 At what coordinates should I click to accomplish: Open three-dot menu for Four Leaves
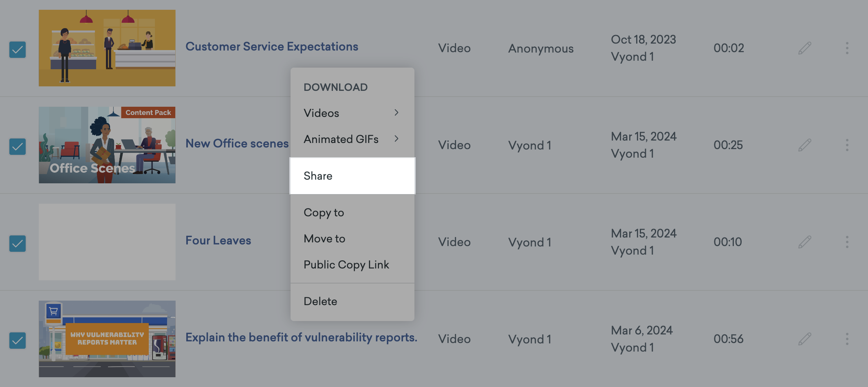pos(847,242)
